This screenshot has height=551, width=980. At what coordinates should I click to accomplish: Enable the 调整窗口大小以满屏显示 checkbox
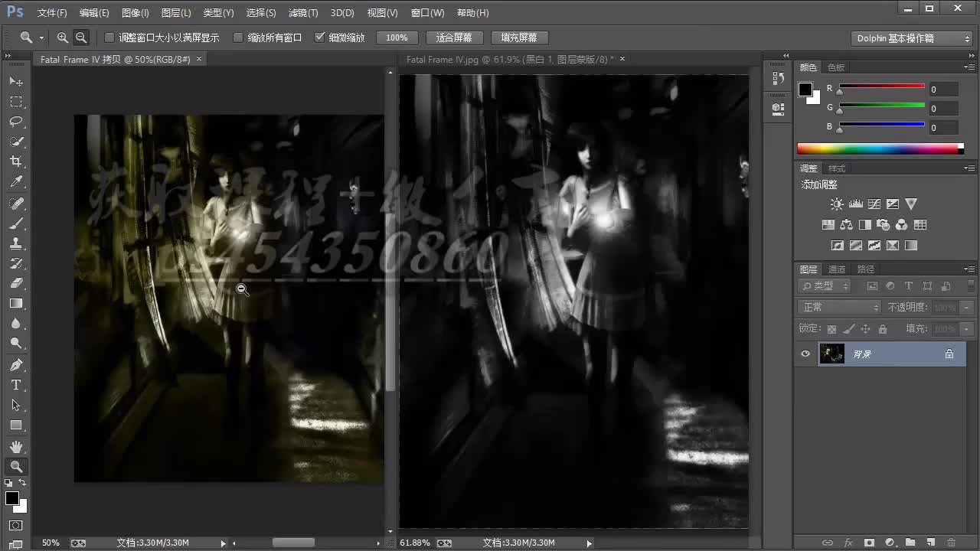[x=109, y=37]
